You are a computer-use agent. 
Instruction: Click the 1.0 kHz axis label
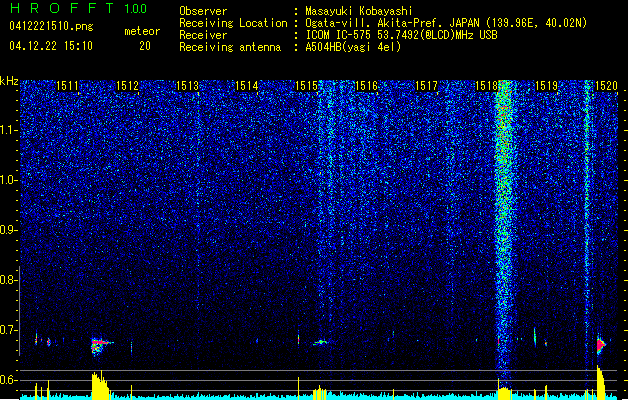(x=9, y=180)
